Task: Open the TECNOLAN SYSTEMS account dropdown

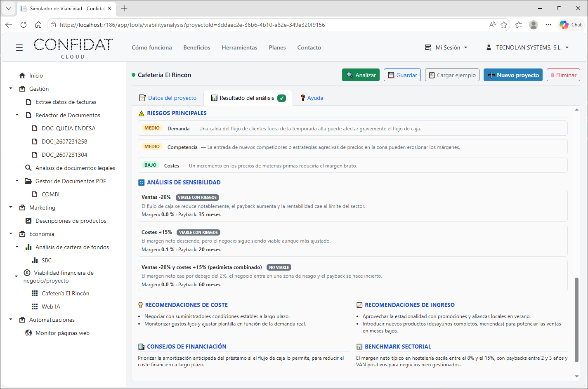Action: (527, 48)
